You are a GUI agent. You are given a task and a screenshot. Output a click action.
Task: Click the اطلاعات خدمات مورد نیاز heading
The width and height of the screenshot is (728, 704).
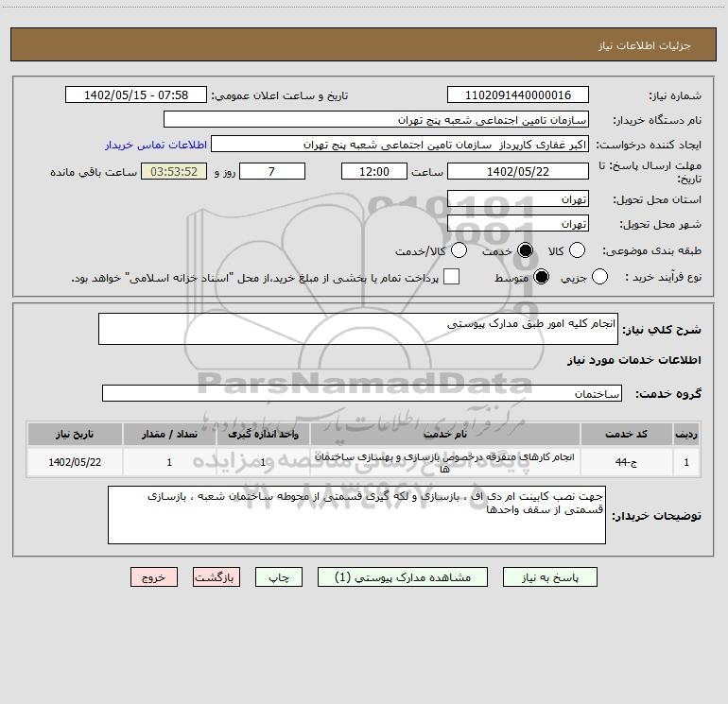633,360
